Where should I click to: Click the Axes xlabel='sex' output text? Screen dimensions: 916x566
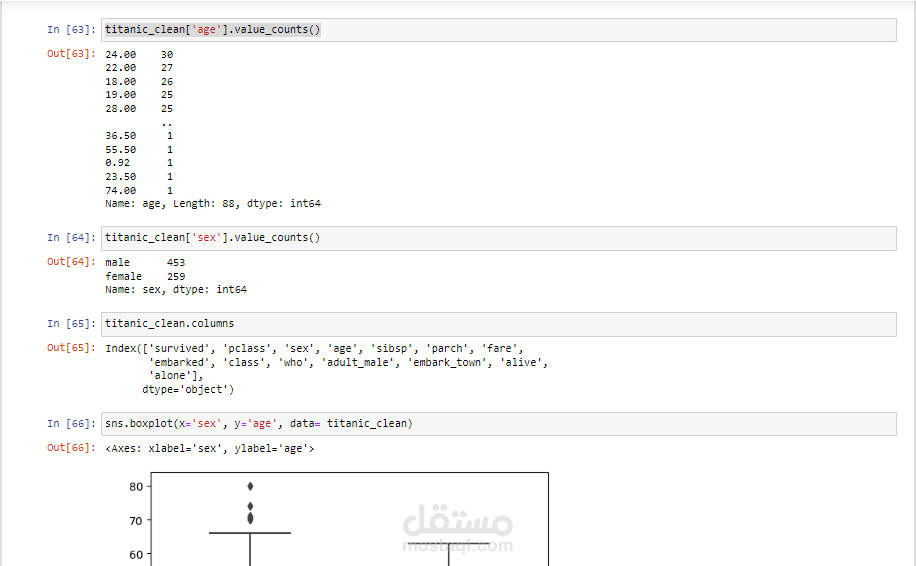tap(210, 449)
